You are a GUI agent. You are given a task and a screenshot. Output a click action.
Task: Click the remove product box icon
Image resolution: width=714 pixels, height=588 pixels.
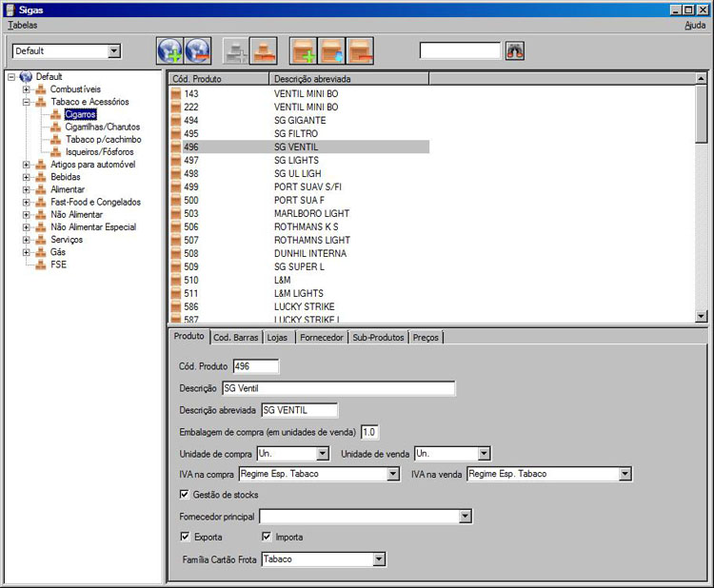360,51
